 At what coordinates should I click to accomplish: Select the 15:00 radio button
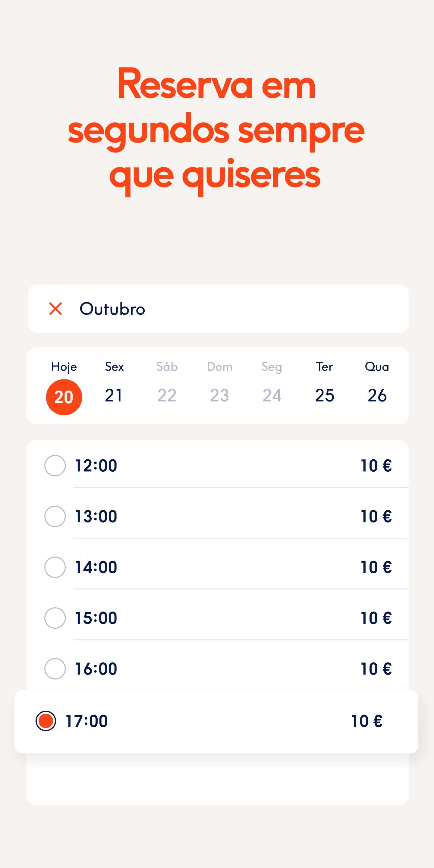click(55, 618)
